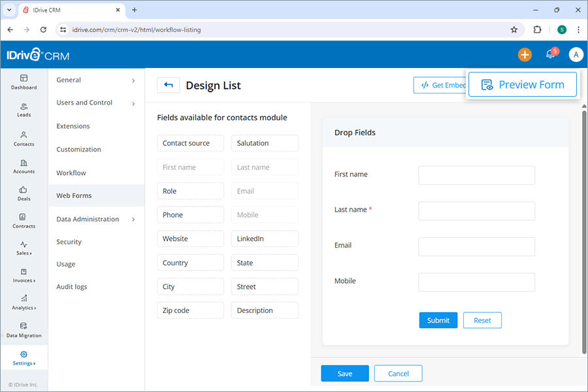Open the Invoices module
The image size is (588, 392).
tap(24, 277)
